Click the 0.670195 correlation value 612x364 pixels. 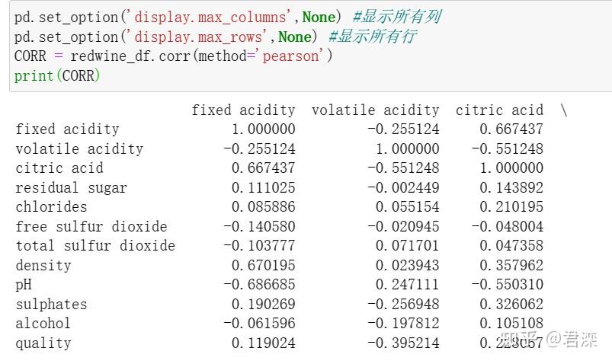point(263,266)
